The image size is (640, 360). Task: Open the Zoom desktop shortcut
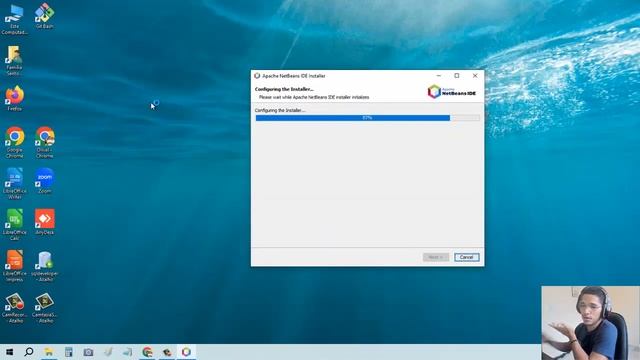(44, 180)
